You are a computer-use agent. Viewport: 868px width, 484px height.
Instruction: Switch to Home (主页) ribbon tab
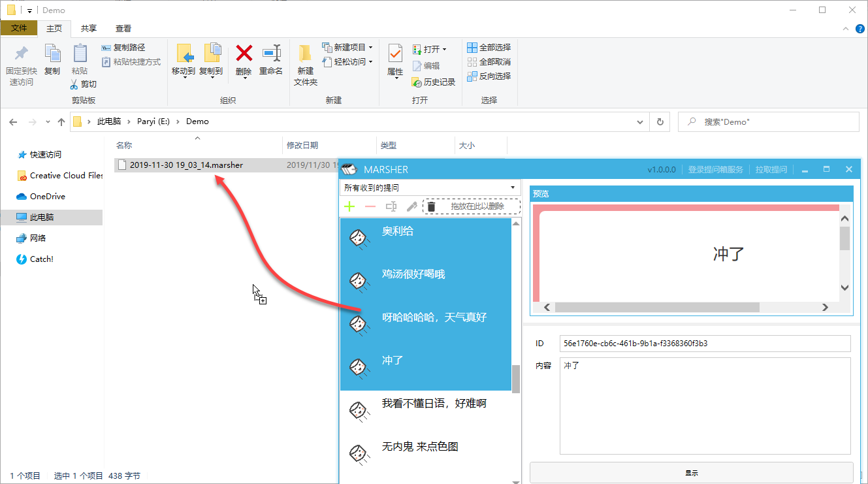click(x=54, y=28)
